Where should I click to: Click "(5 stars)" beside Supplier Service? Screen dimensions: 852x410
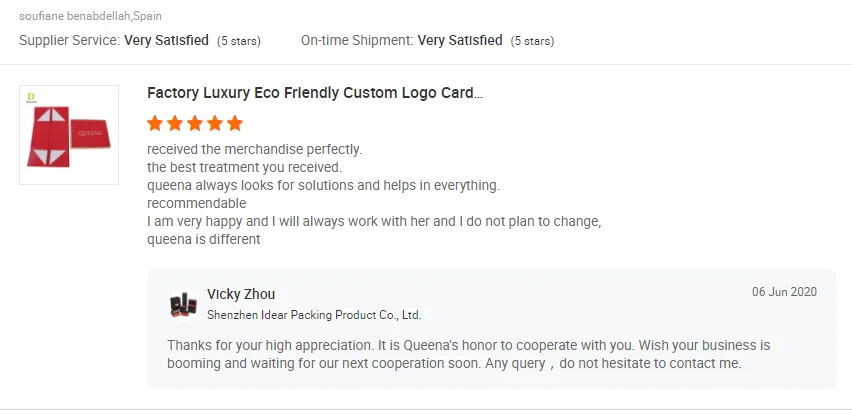238,41
